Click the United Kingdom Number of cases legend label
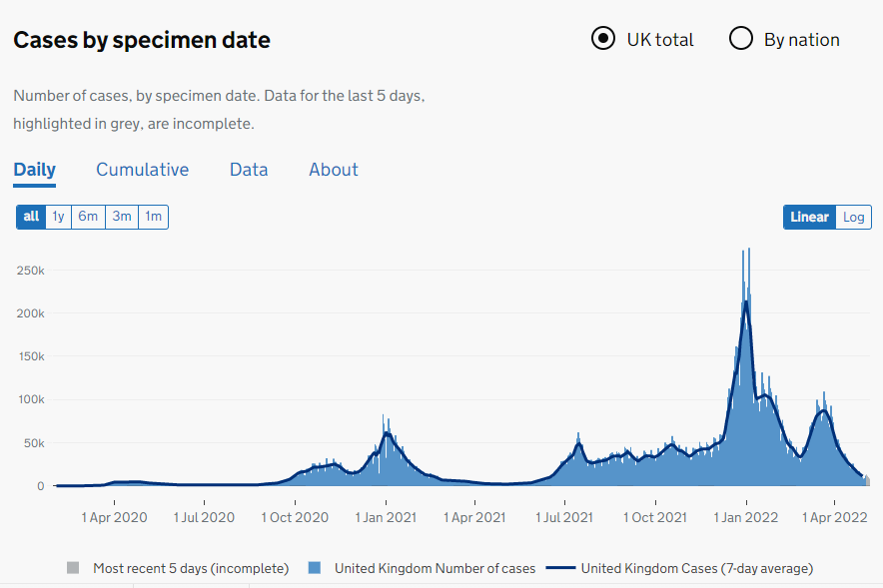The image size is (883, 588). coord(435,568)
